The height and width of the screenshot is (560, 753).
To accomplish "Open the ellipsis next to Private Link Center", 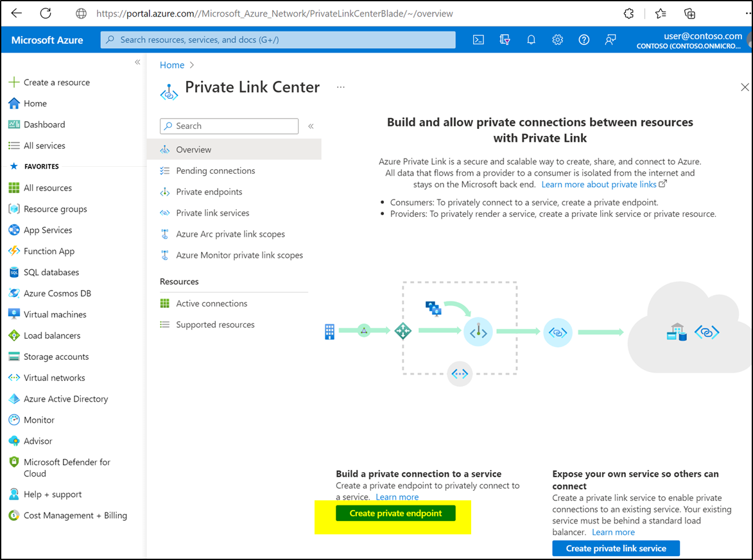I will tap(340, 87).
